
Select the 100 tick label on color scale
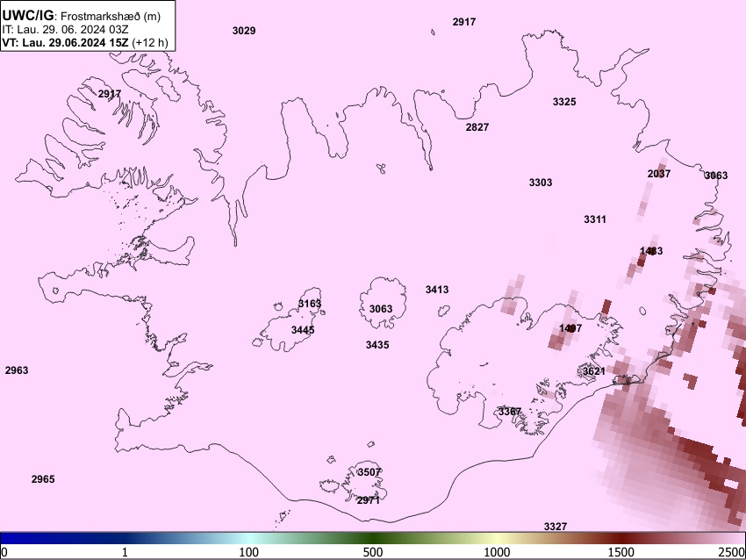[249, 552]
